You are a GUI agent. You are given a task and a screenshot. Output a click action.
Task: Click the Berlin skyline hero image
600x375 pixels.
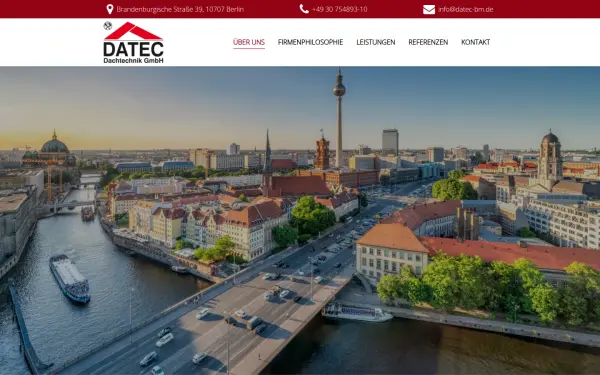click(300, 221)
